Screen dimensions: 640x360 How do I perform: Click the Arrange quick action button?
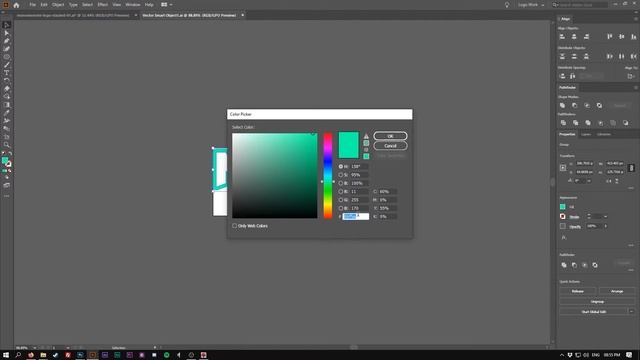point(617,291)
